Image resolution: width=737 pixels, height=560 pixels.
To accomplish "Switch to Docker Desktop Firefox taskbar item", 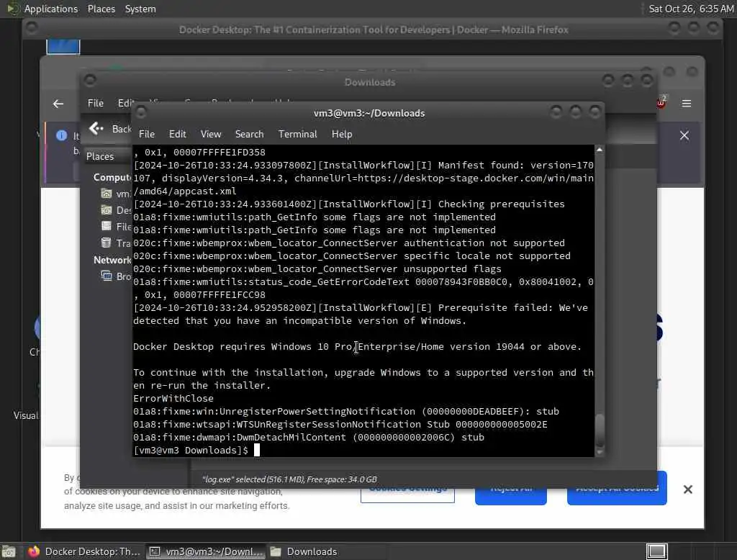I will [x=85, y=551].
